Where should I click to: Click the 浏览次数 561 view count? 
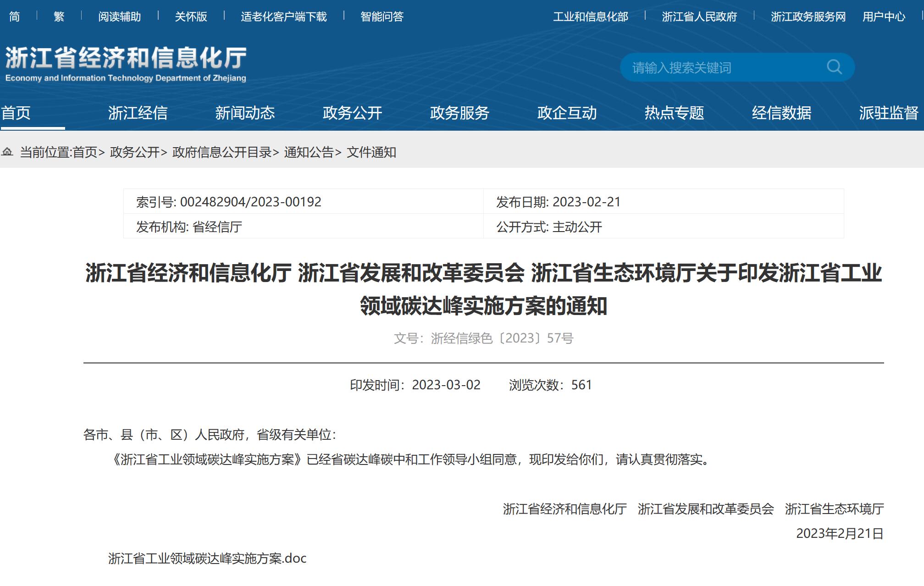click(550, 385)
